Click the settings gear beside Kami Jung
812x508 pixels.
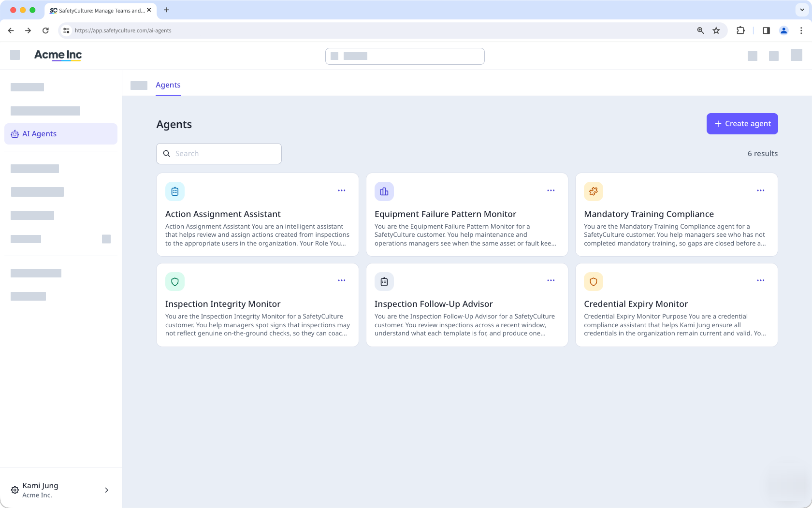click(15, 490)
